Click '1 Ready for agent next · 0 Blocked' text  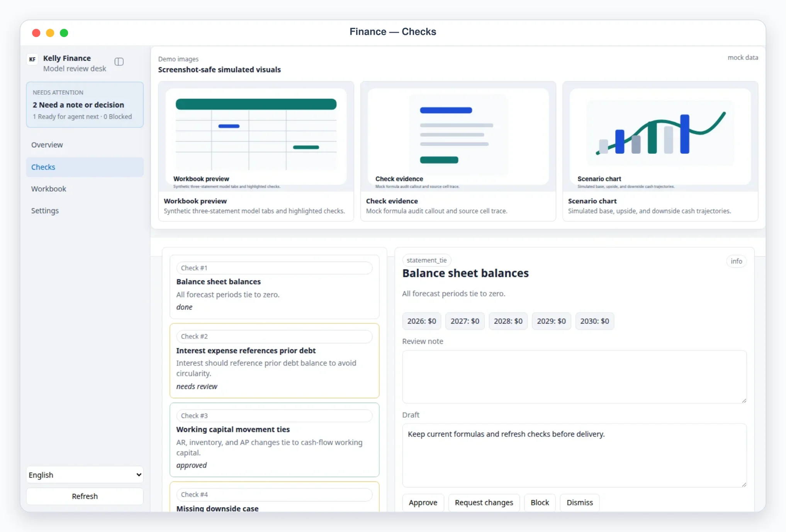click(82, 117)
